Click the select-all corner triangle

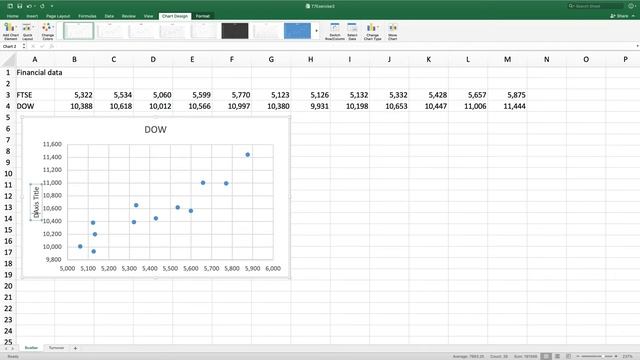[x=8, y=60]
